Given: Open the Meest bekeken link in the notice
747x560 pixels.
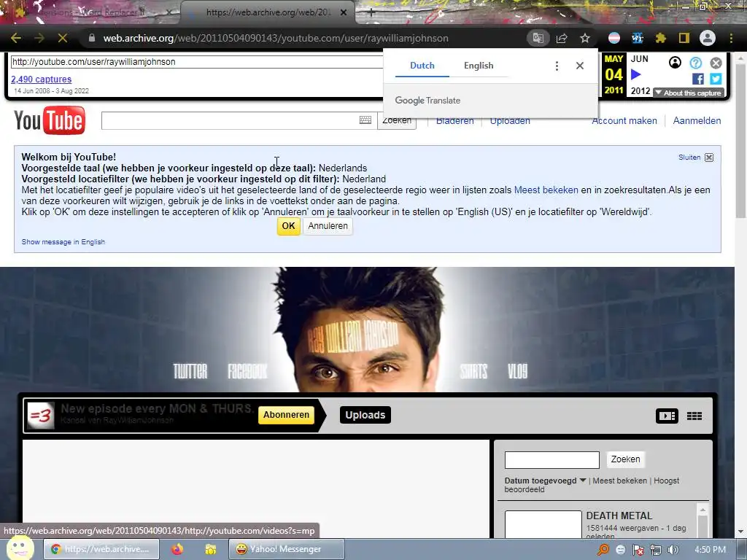Looking at the screenshot, I should click(546, 190).
